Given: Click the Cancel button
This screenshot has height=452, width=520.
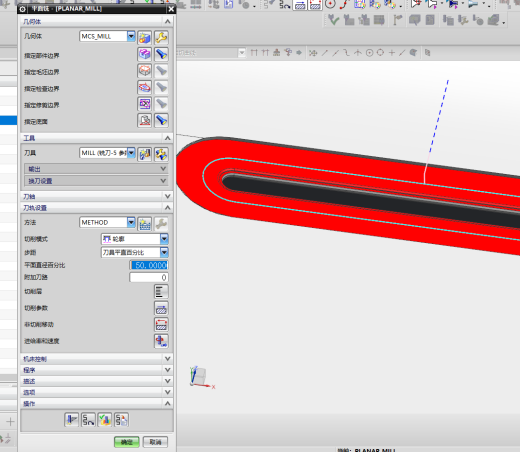Looking at the screenshot, I should pos(155,442).
